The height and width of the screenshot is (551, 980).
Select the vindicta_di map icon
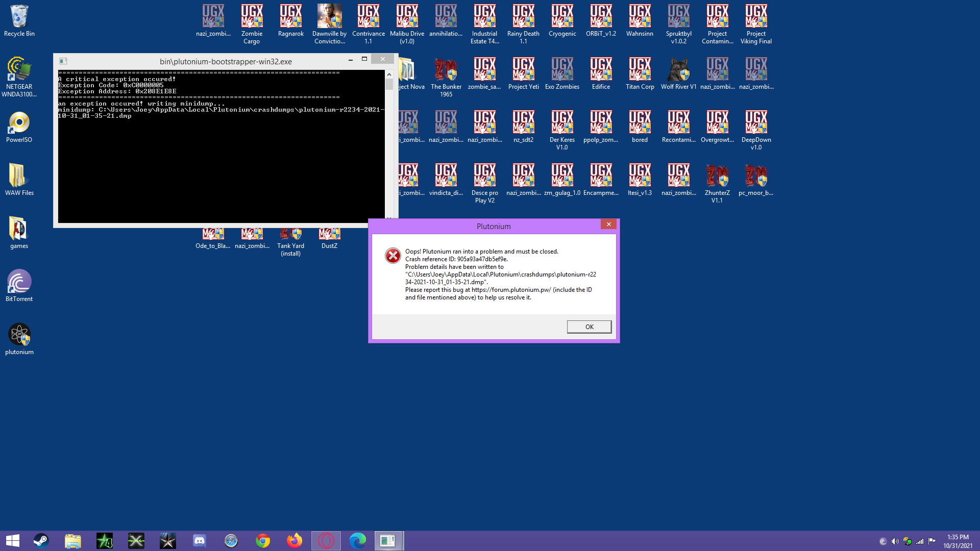click(446, 180)
